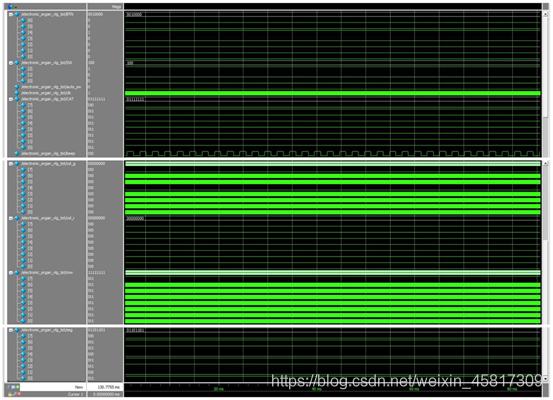Click the auto_sw signal diamond icon
The image size is (553, 400).
[x=17, y=87]
